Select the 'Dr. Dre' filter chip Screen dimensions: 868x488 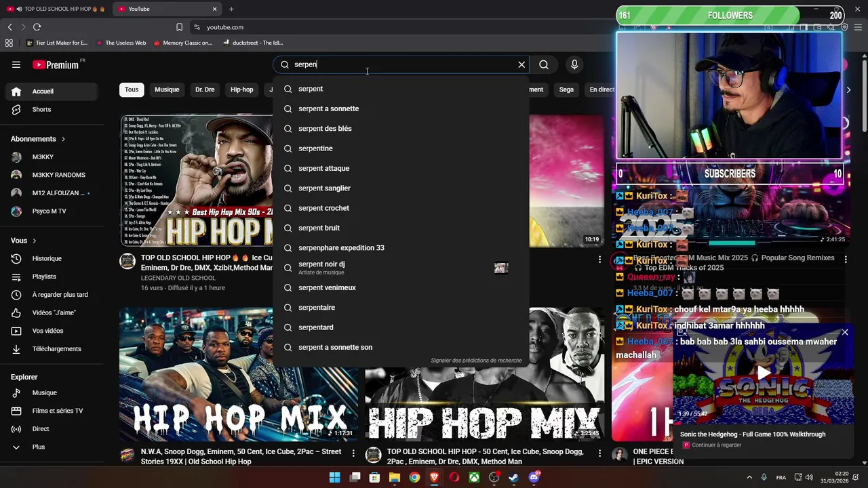click(x=205, y=89)
